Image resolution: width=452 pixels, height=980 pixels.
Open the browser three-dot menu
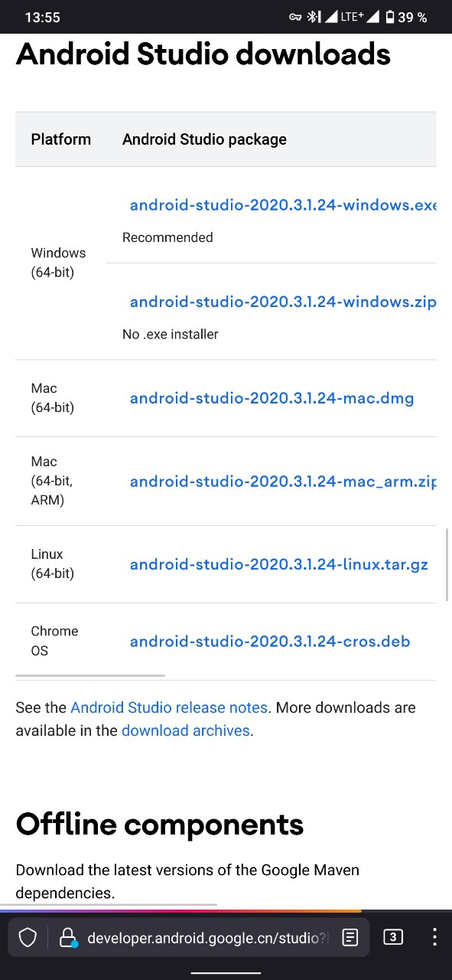(x=434, y=937)
